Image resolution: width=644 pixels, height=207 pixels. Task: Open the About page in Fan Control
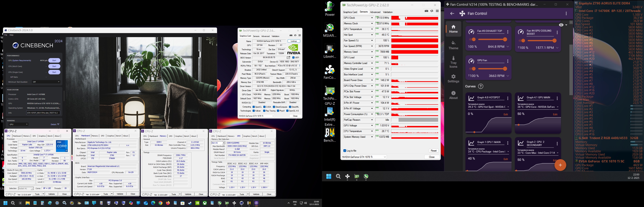click(x=453, y=95)
